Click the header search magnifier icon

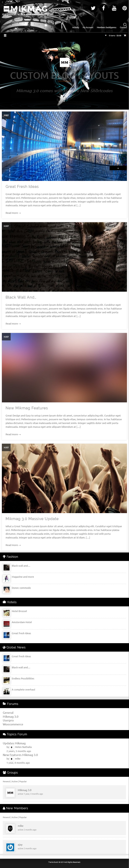click(125, 24)
